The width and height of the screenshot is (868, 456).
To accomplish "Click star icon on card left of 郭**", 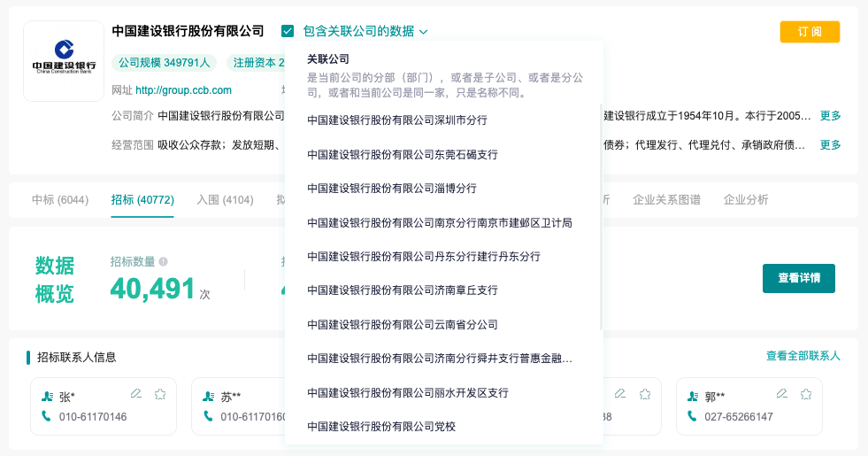I will (x=645, y=394).
